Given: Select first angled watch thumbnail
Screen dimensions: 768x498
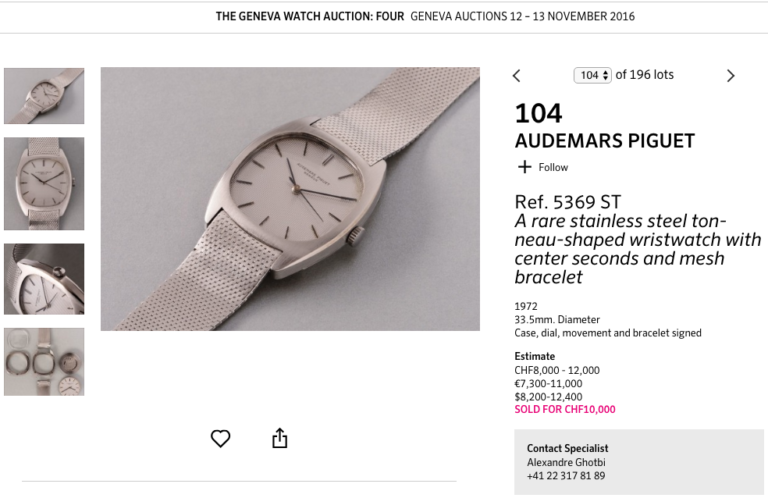Looking at the screenshot, I should (44, 96).
